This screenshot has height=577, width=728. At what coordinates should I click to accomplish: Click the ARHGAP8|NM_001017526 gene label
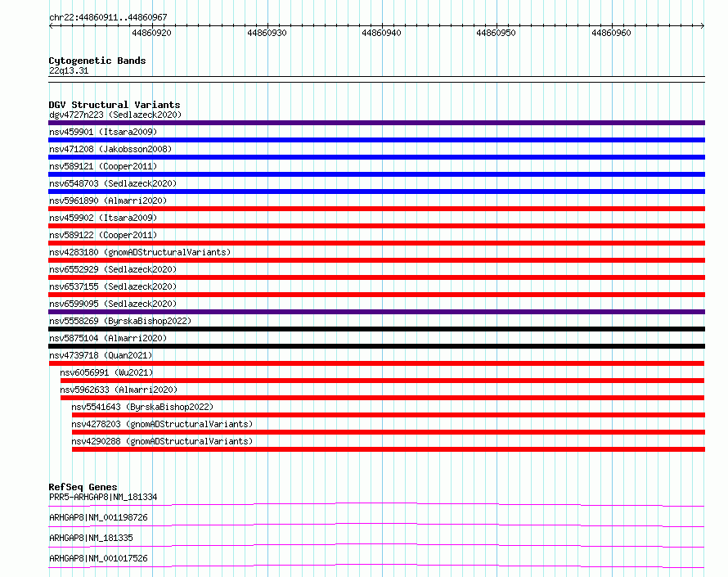coord(98,558)
